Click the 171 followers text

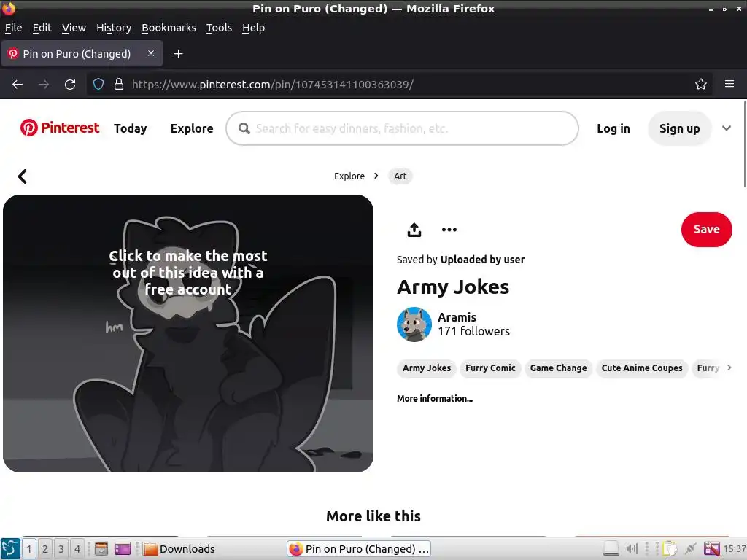click(473, 332)
